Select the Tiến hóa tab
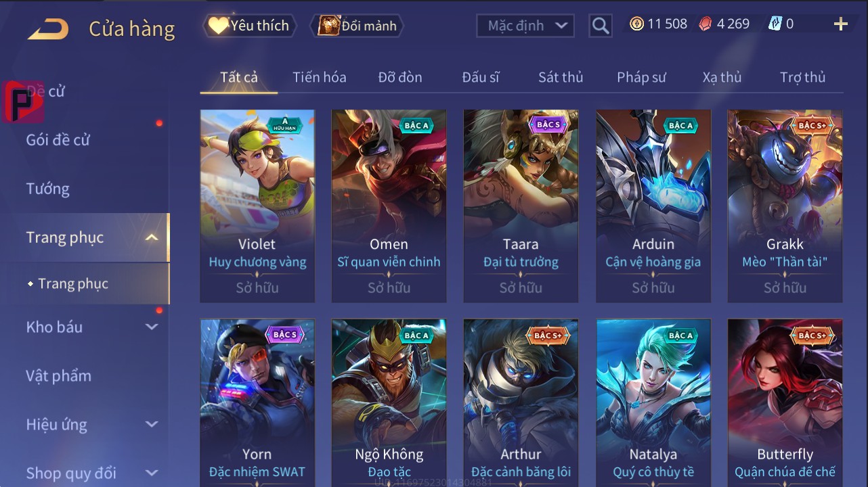Image resolution: width=868 pixels, height=487 pixels. [320, 77]
